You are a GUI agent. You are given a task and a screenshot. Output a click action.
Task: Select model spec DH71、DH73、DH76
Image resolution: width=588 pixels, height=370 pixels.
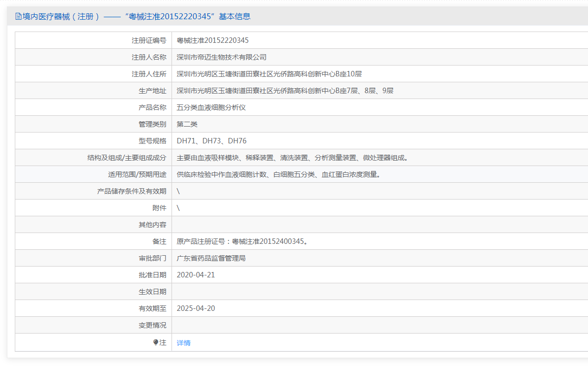pos(211,141)
